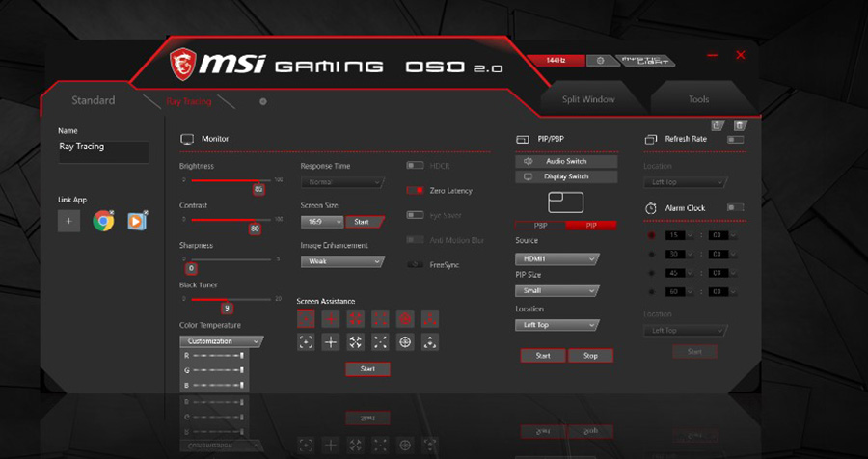Pick the red triangle-pattern crosshair
This screenshot has width=868, height=459.
[x=430, y=318]
